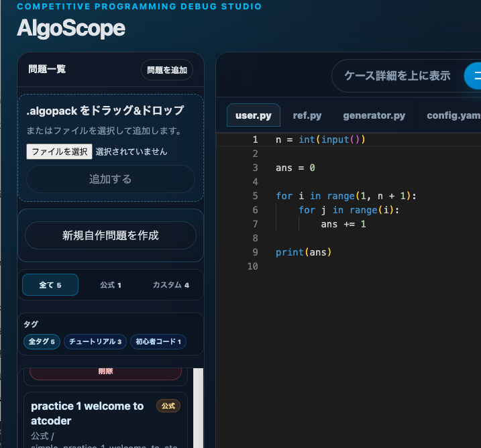Click the ans += 1 line

tap(343, 224)
